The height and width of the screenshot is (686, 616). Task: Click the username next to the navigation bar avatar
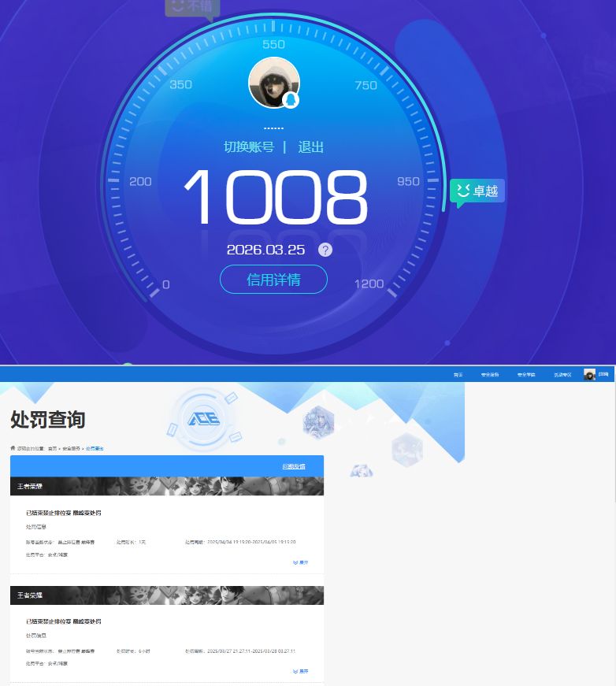[x=603, y=374]
